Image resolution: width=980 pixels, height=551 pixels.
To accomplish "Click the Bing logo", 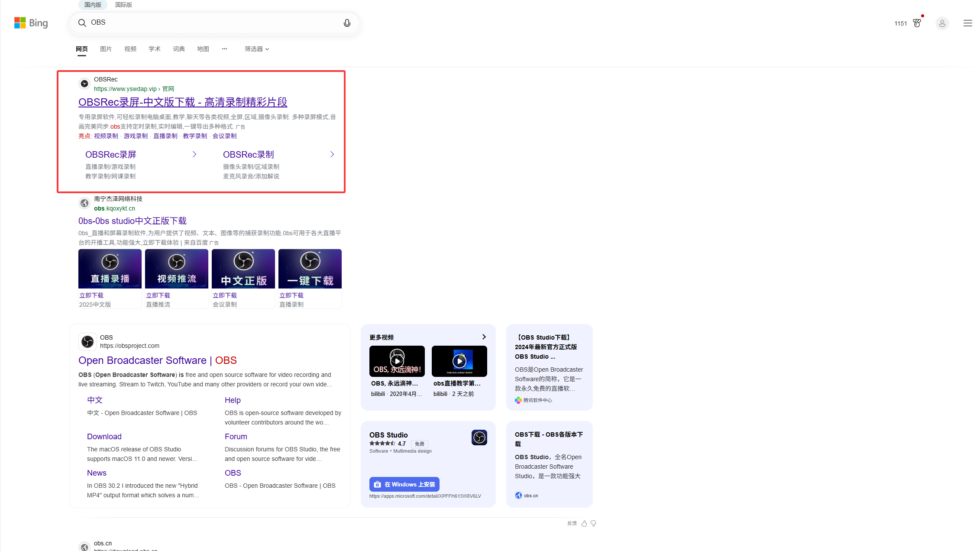I will click(x=31, y=23).
